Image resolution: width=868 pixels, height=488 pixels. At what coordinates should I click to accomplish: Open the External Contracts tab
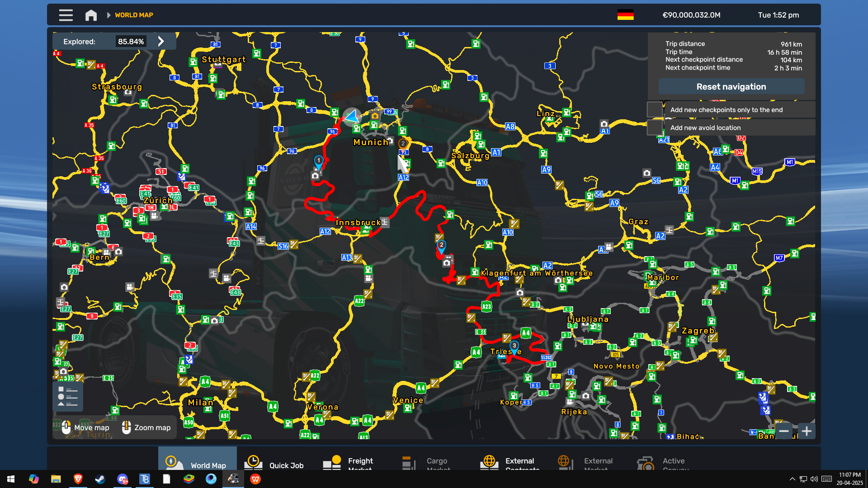[512, 458]
